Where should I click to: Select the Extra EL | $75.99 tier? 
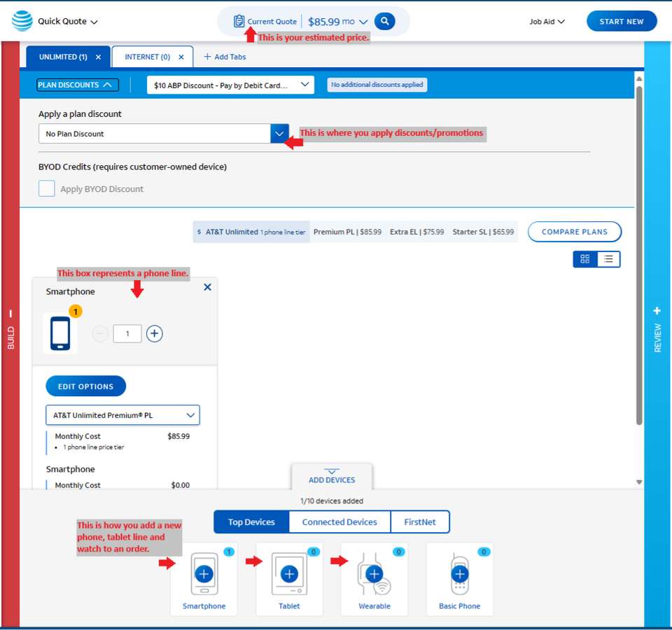416,232
